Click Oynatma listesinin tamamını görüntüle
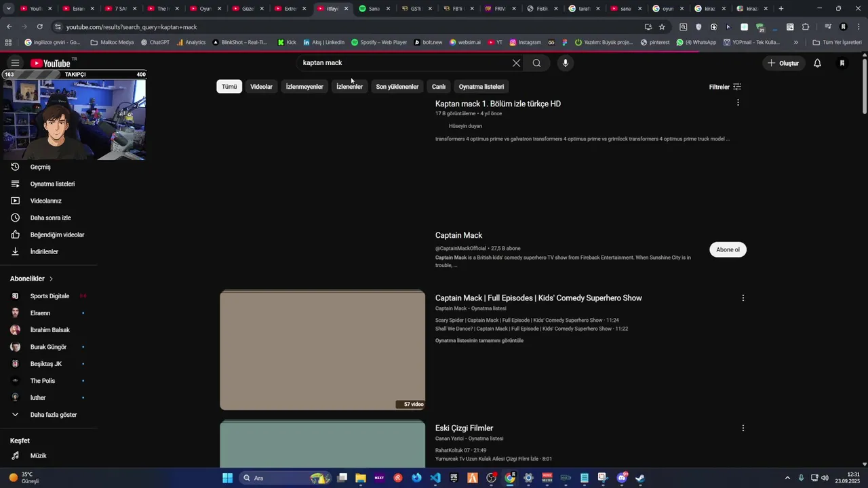 (x=479, y=341)
